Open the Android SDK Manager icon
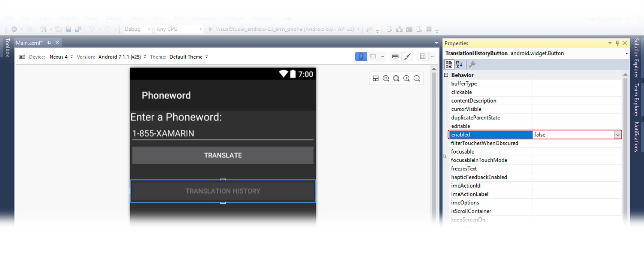This screenshot has height=264, width=644. [400, 29]
